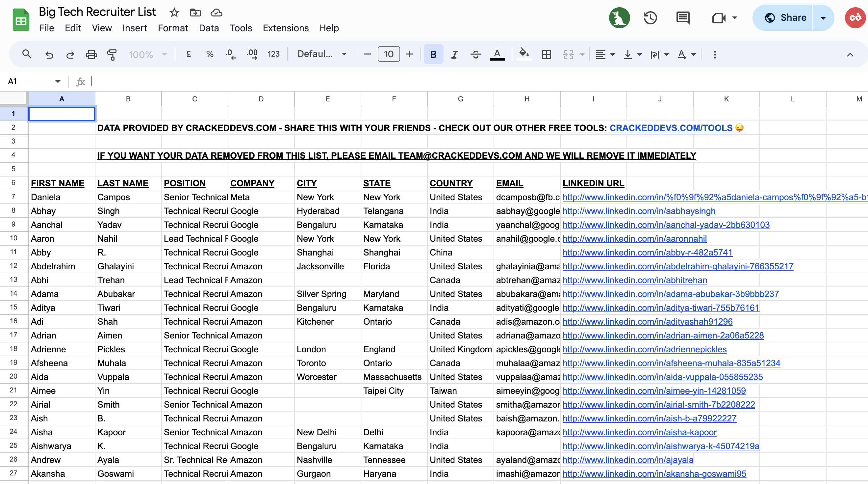This screenshot has width=868, height=484.
Task: Start a meeting with camera icon
Action: click(718, 18)
